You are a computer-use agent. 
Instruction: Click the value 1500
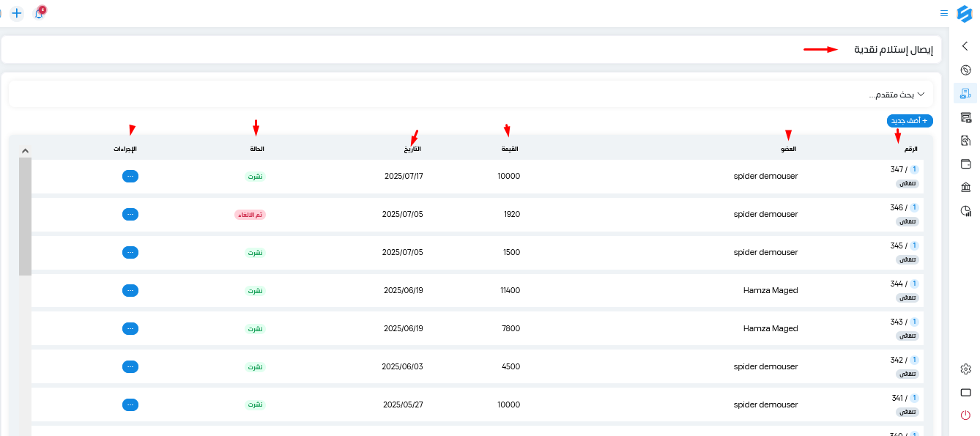coord(512,252)
